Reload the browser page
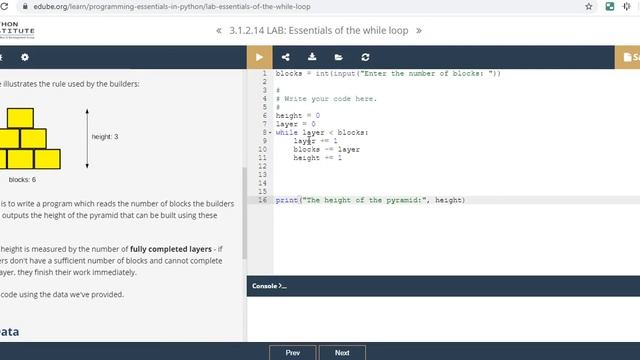This screenshot has height=360, width=640. click(4, 7)
